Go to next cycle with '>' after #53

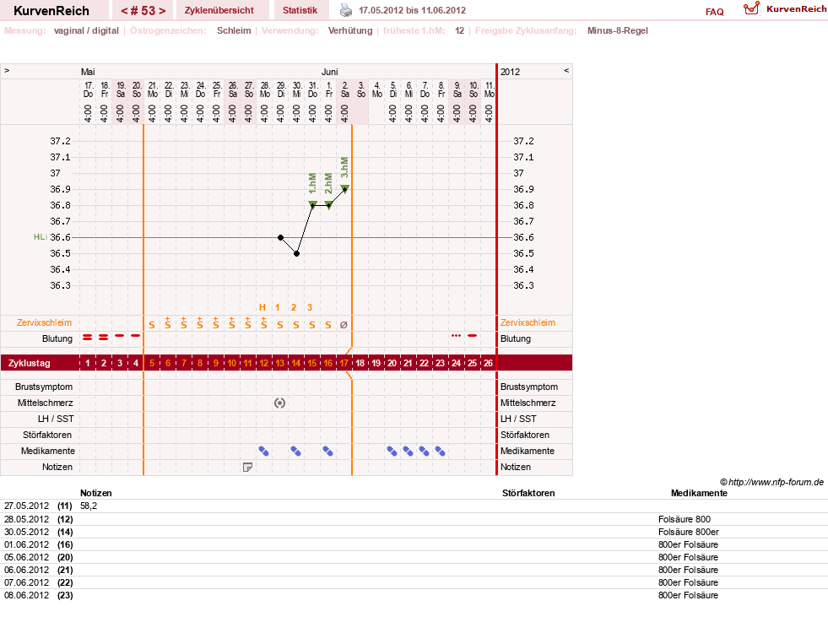click(162, 11)
